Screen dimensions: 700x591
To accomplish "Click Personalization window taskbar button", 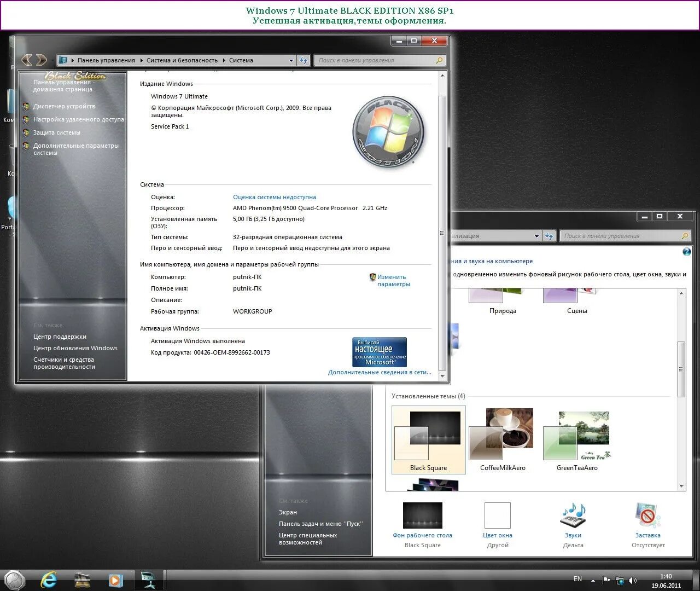I will pyautogui.click(x=149, y=580).
